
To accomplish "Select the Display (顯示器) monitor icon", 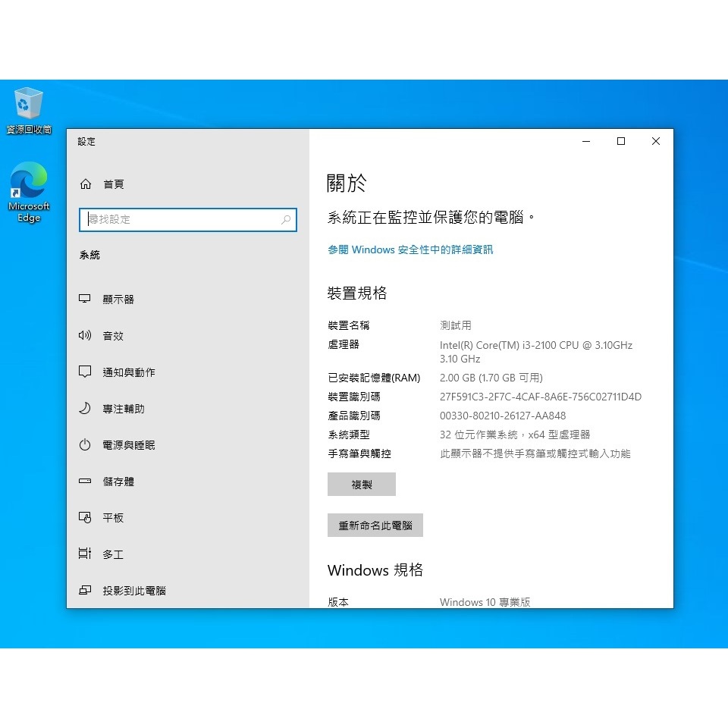I will (x=85, y=300).
